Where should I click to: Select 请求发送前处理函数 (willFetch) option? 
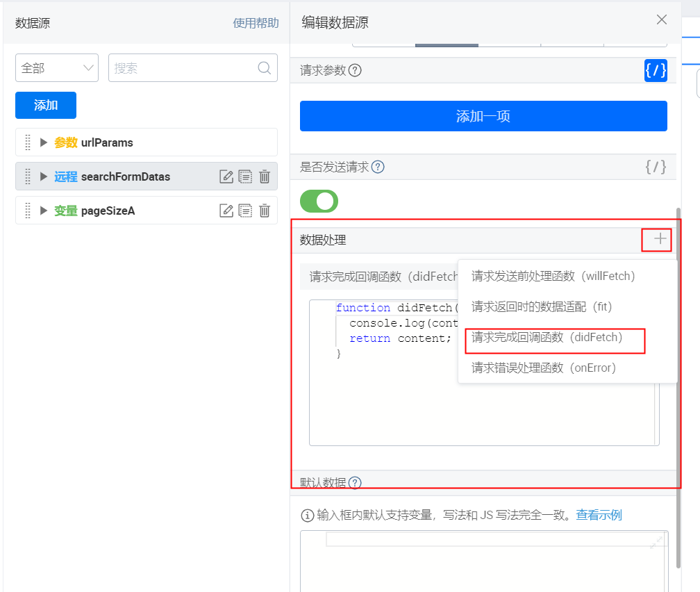[x=553, y=276]
